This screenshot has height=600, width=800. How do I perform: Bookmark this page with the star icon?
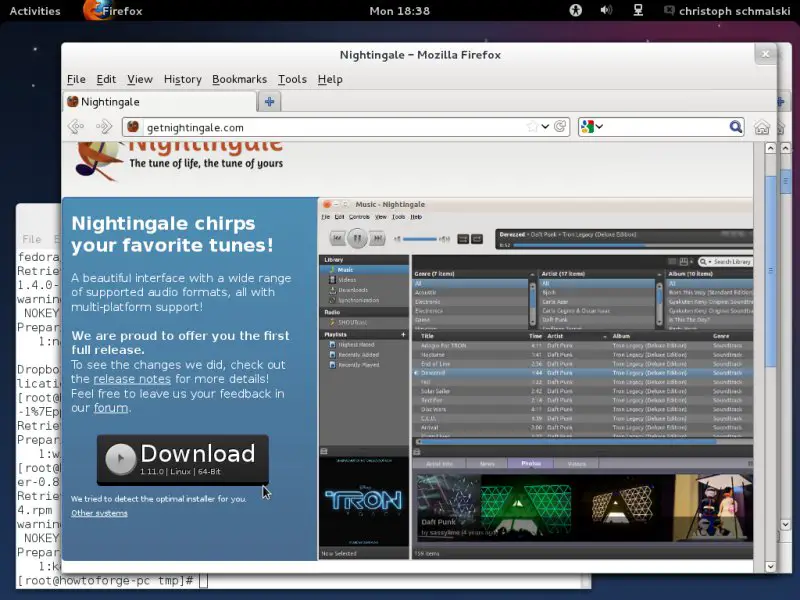tap(532, 127)
